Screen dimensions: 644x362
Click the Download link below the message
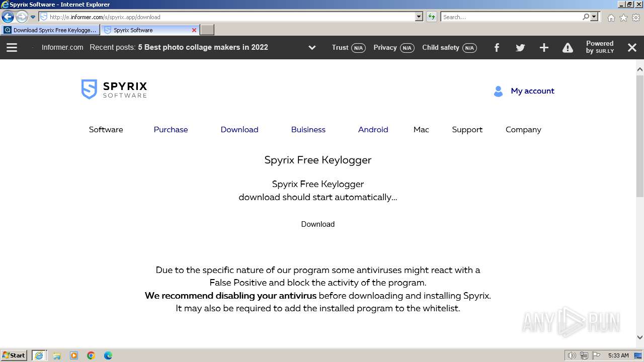(x=318, y=224)
